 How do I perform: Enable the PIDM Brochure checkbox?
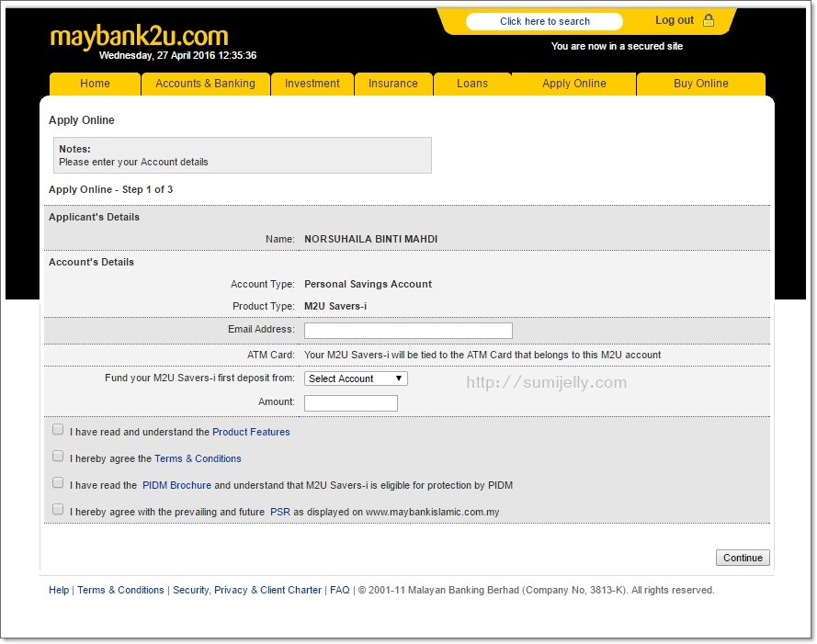tap(58, 483)
